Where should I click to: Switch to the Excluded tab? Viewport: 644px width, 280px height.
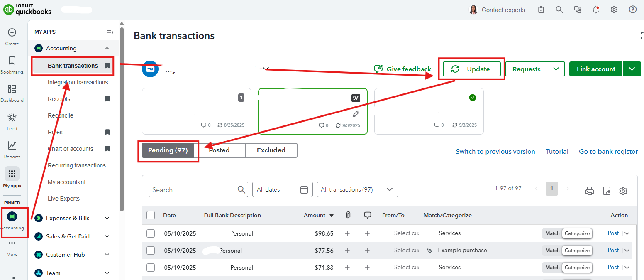click(x=271, y=150)
